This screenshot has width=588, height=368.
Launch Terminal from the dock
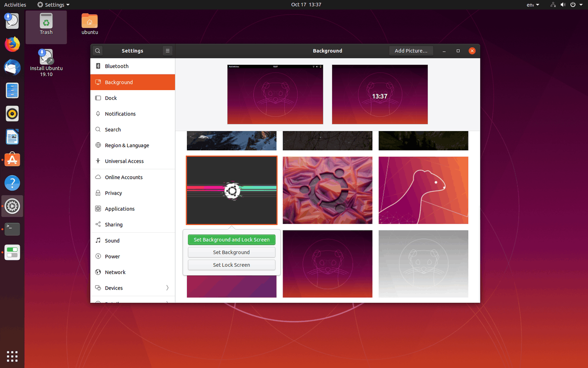click(12, 229)
